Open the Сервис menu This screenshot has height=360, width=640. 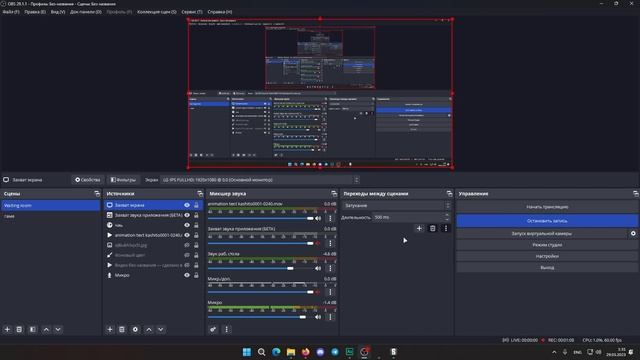pyautogui.click(x=192, y=12)
